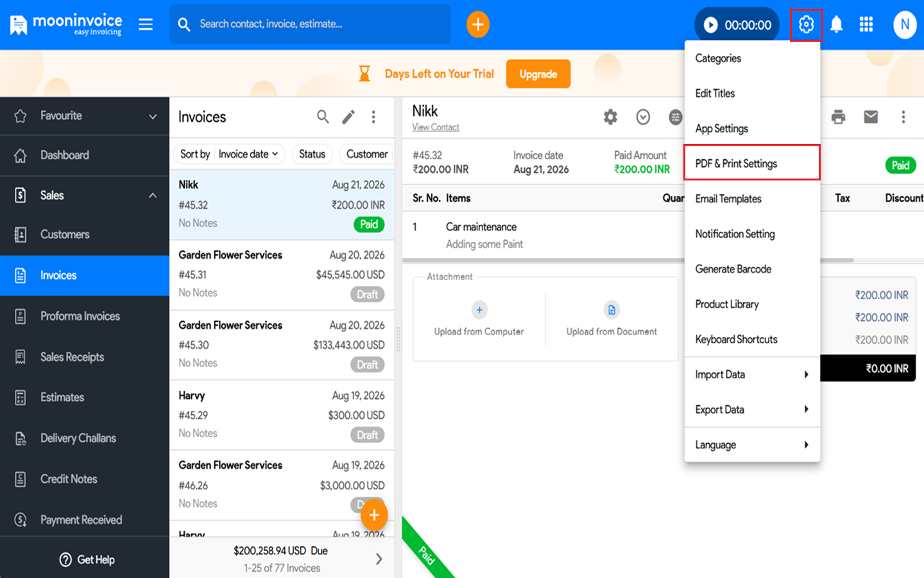The width and height of the screenshot is (924, 578).
Task: Open Notification Setting
Action: tap(752, 234)
